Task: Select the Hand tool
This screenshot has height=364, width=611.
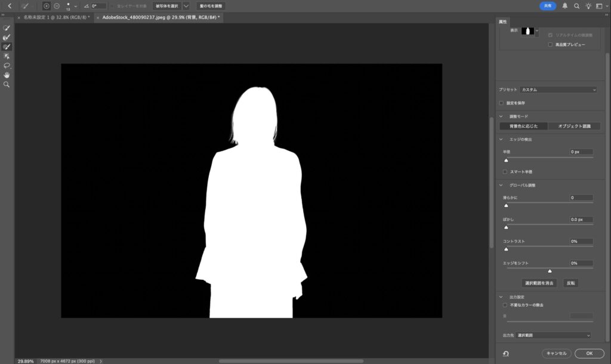Action: click(x=7, y=75)
